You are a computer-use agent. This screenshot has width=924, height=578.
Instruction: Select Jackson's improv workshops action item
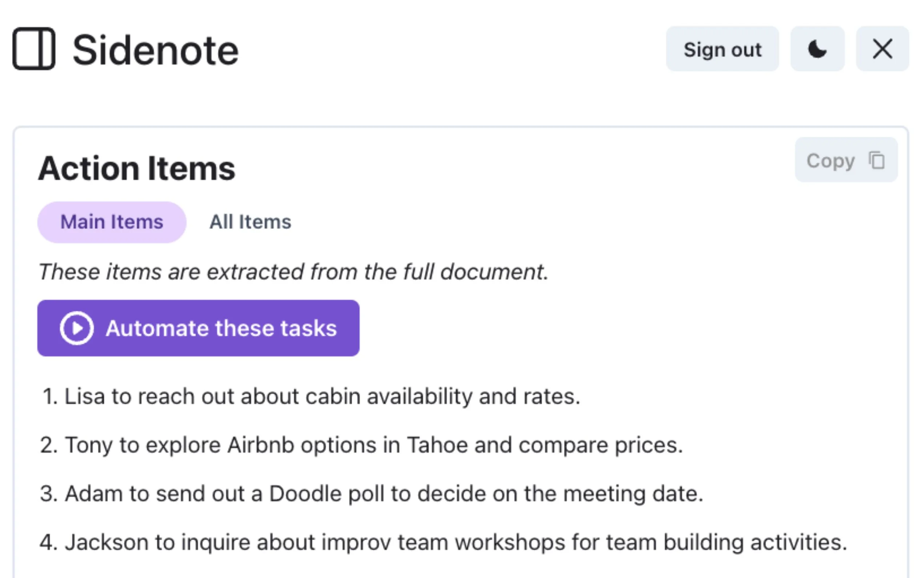click(x=455, y=542)
